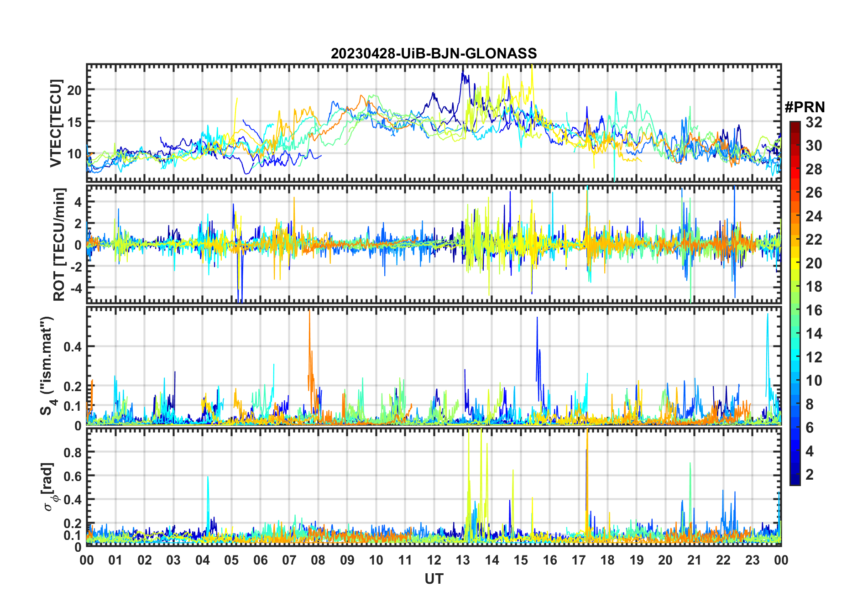Click colorbar tick label 32

pos(814,122)
